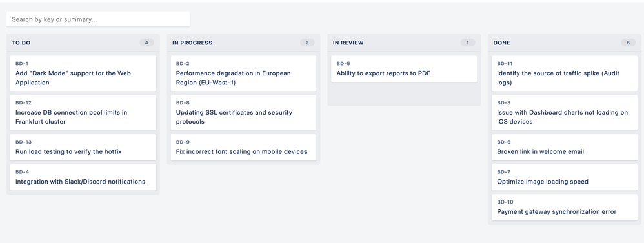This screenshot has height=243, width=644.
Task: Open card BD-8 Updating SSL certificates
Action: (243, 113)
